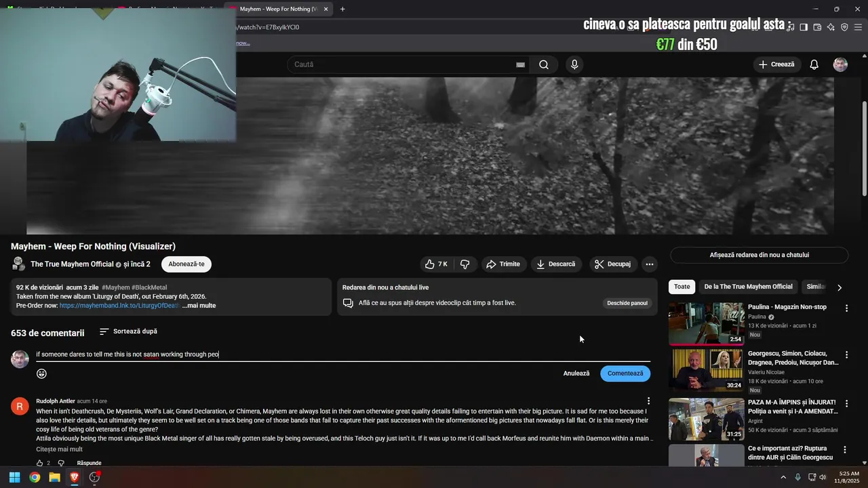Open options for Paulina - Magazin Non-stop
The height and width of the screenshot is (488, 868).
tap(846, 308)
